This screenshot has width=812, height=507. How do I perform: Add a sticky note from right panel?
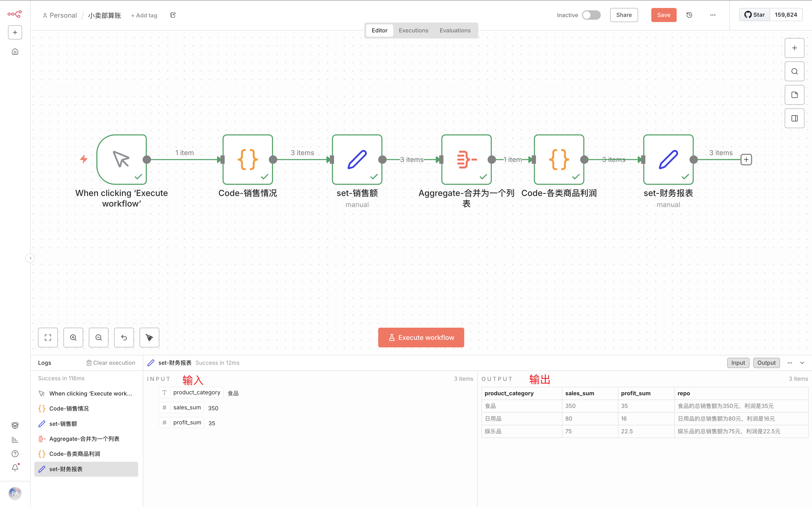click(794, 95)
